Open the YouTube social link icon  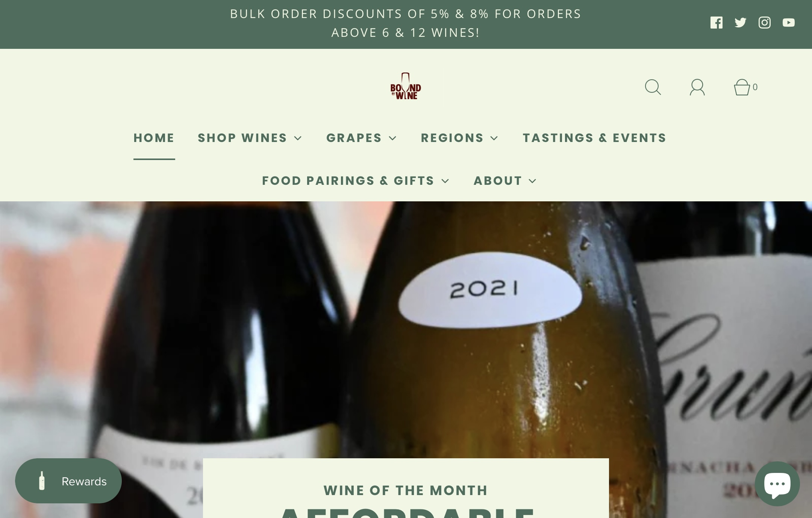(788, 23)
